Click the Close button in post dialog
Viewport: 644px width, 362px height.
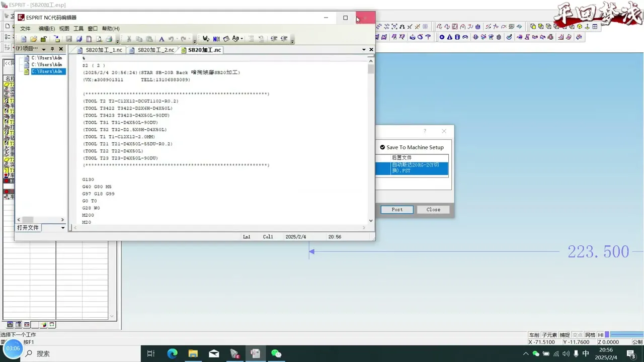point(433,210)
